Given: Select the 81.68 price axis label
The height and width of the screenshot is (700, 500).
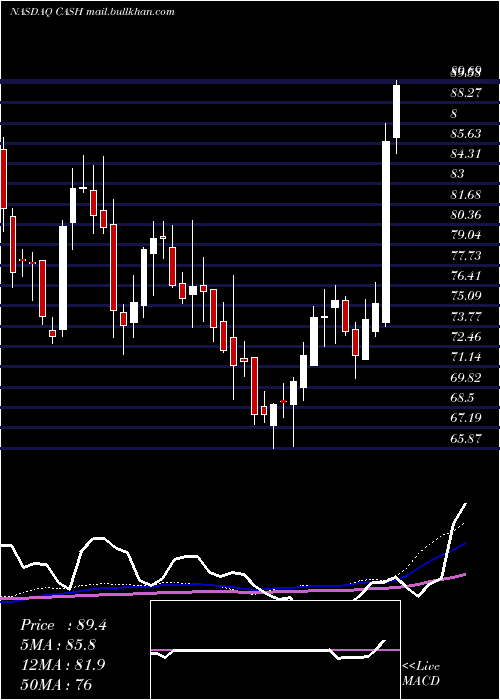Looking at the screenshot, I should (x=467, y=195).
